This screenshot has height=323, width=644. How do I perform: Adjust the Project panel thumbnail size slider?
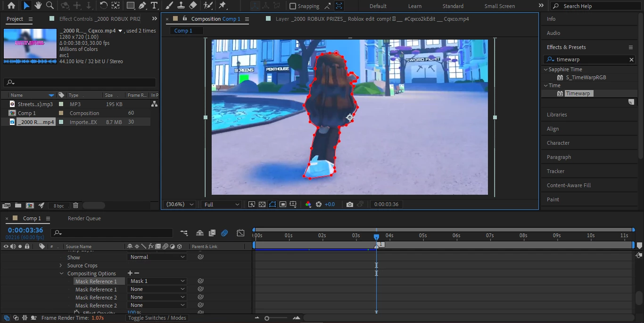(93, 206)
